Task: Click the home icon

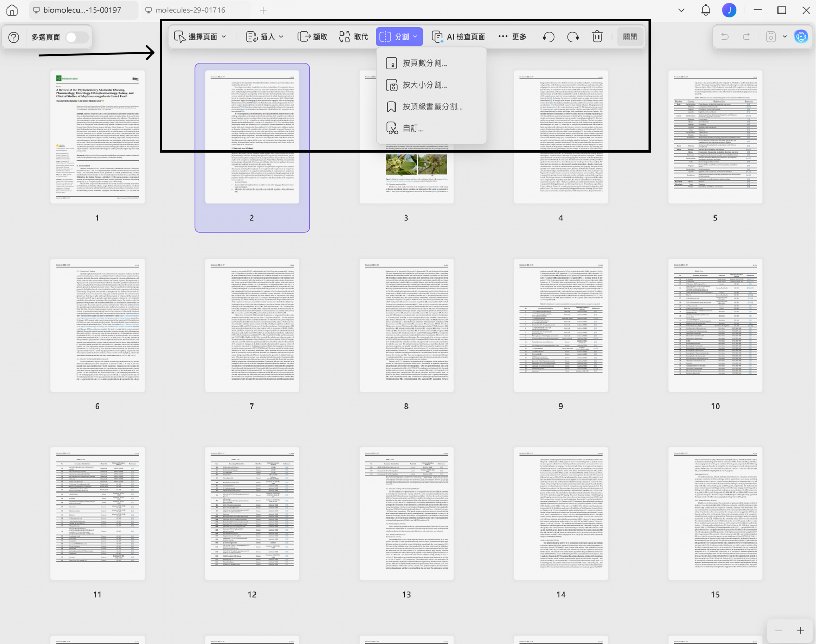Action: (x=12, y=10)
